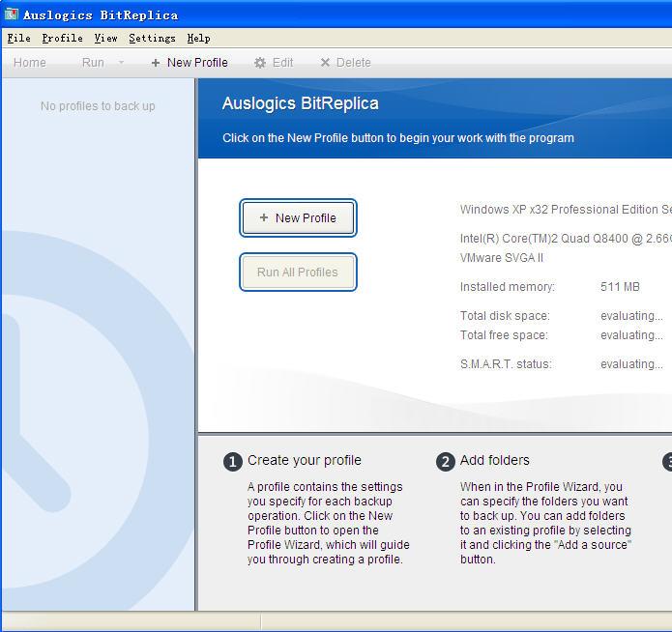
Task: Open the Help menu
Action: click(198, 39)
